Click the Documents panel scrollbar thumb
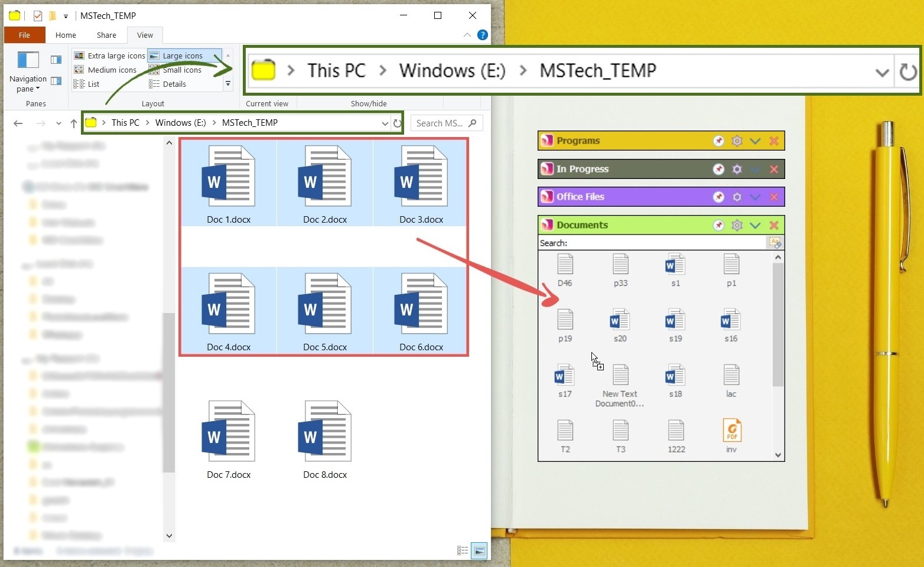This screenshot has width=924, height=567. (778, 325)
